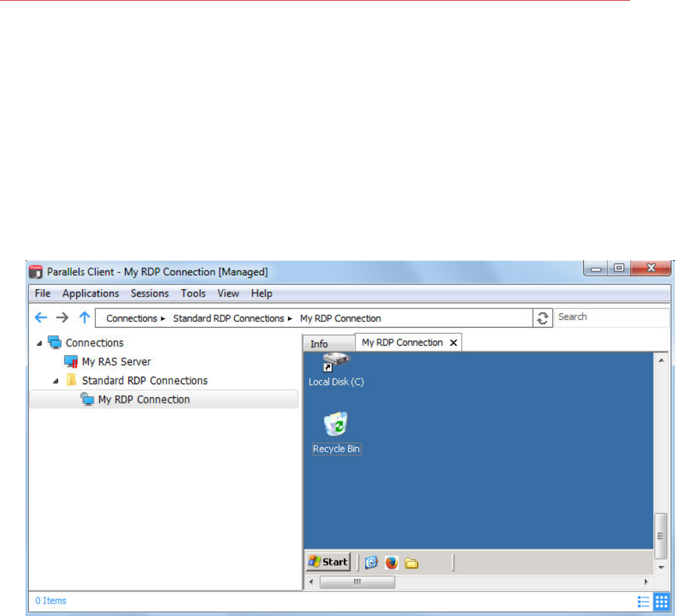Select the Connections root label

(95, 343)
